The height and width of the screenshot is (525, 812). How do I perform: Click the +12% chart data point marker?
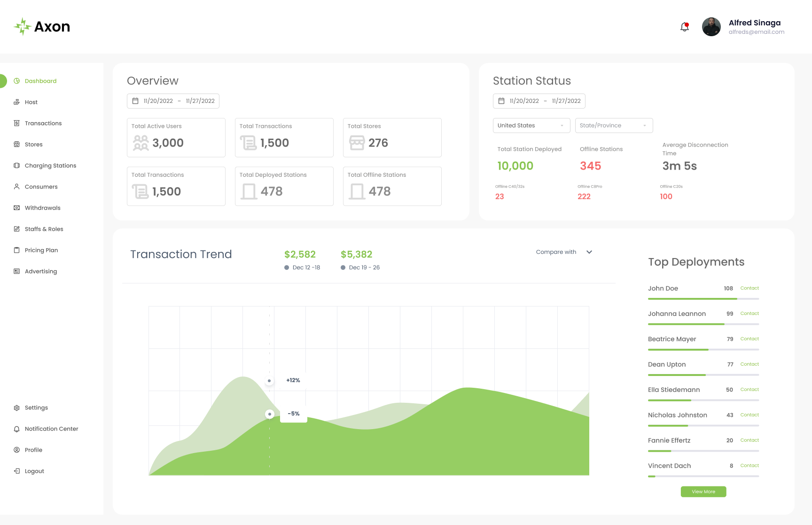[269, 381]
